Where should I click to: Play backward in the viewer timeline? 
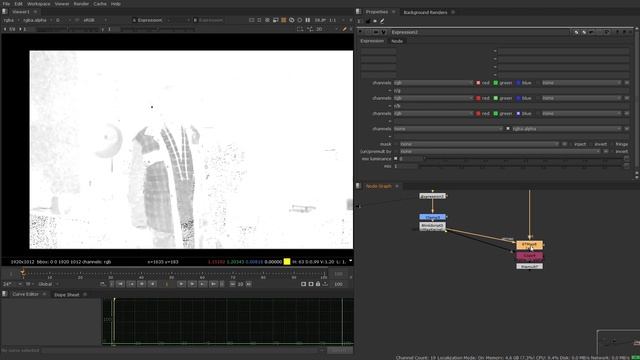tap(152, 284)
